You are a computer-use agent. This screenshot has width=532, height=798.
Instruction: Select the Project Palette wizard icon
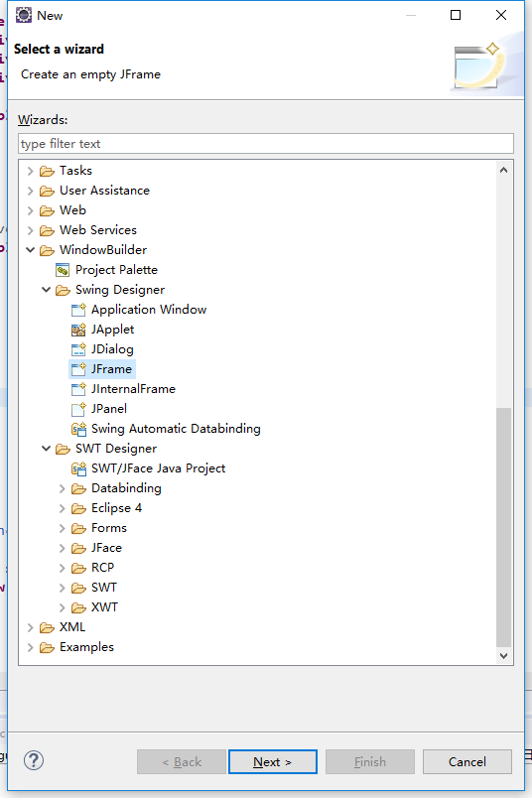point(63,270)
